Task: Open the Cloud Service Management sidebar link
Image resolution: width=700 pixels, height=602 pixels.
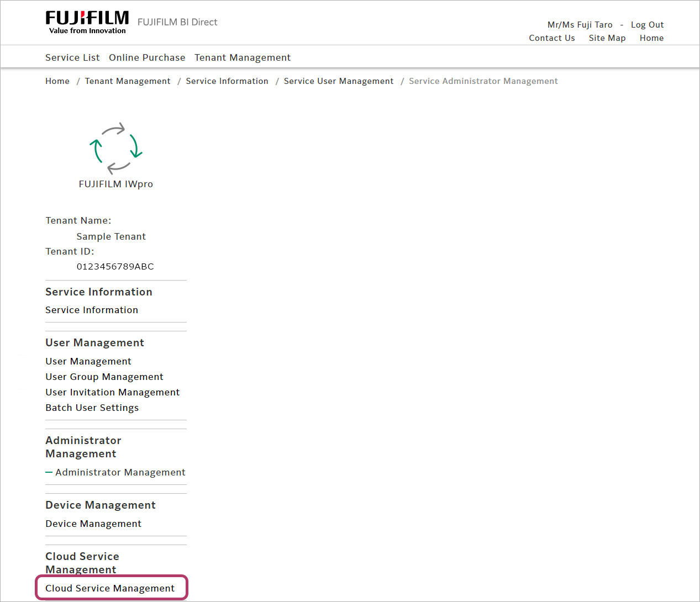Action: [110, 588]
